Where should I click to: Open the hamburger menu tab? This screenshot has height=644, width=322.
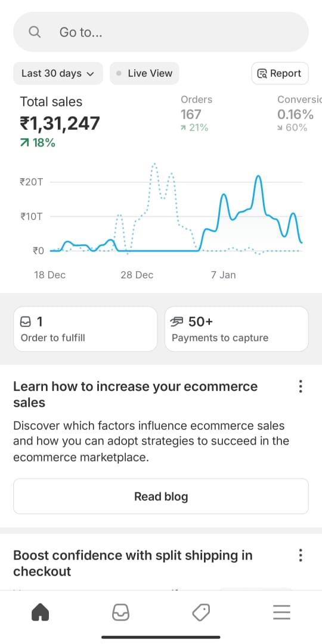point(281,613)
